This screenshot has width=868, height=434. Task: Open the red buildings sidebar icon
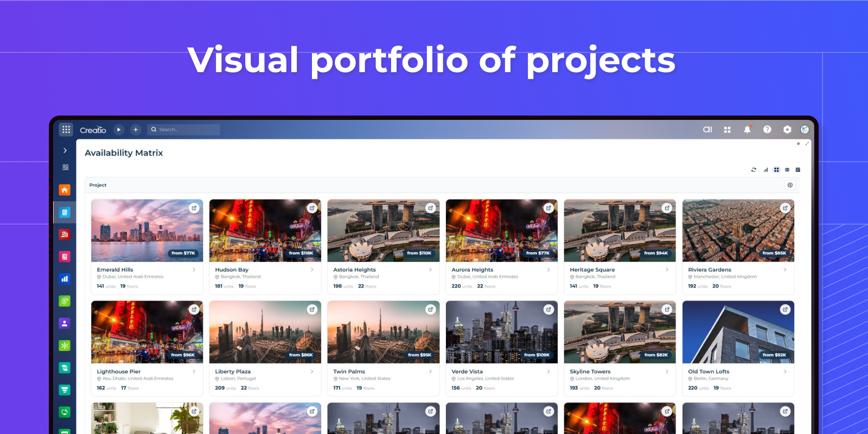click(65, 234)
